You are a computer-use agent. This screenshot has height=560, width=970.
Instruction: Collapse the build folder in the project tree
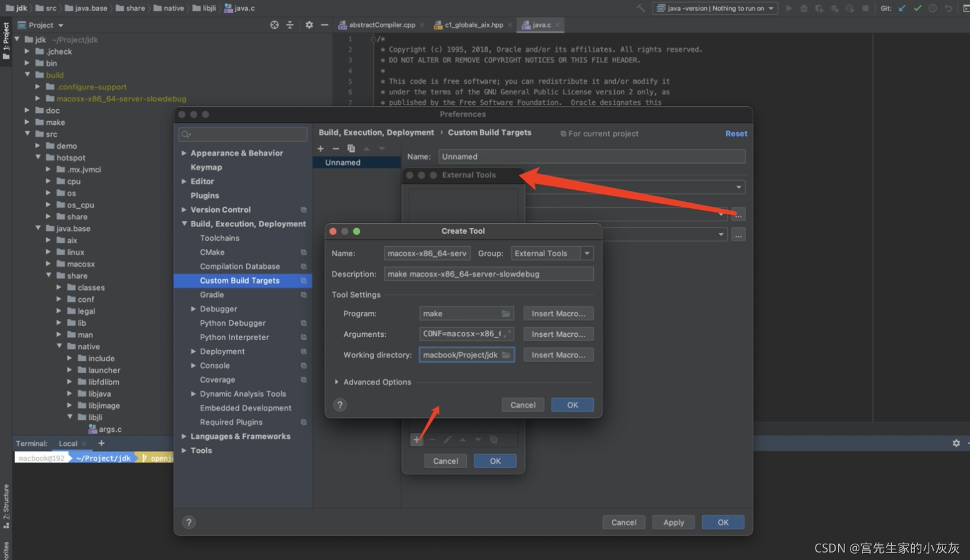pos(27,75)
